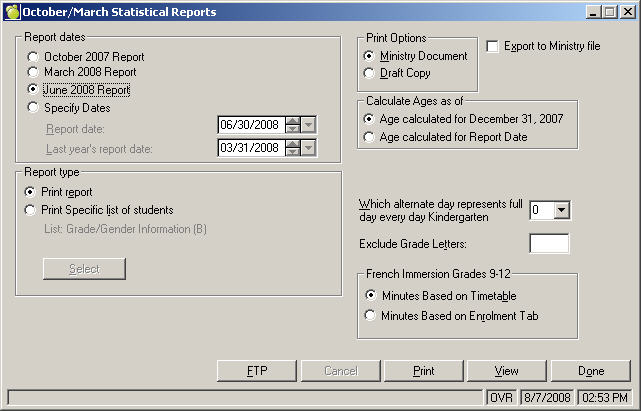This screenshot has height=411, width=641.
Task: Click the application icon in title bar
Action: coord(11,11)
